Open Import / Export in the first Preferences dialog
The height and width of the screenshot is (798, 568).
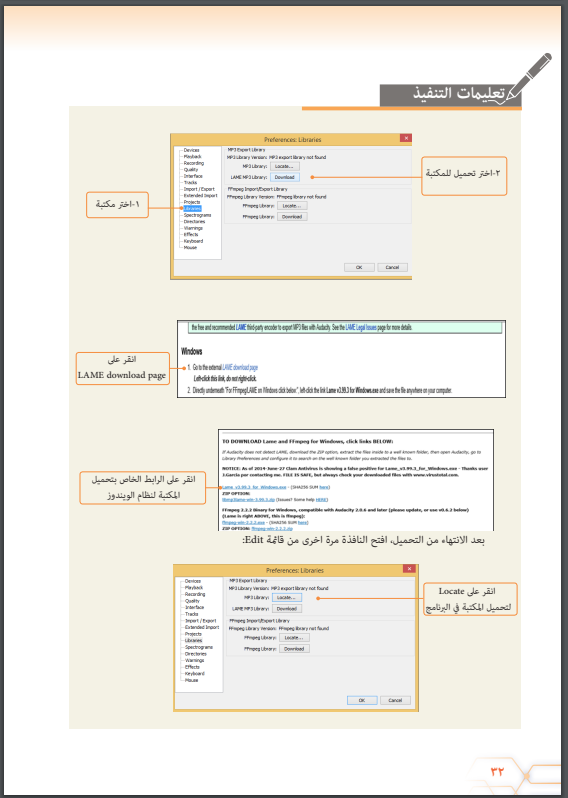coord(199,189)
